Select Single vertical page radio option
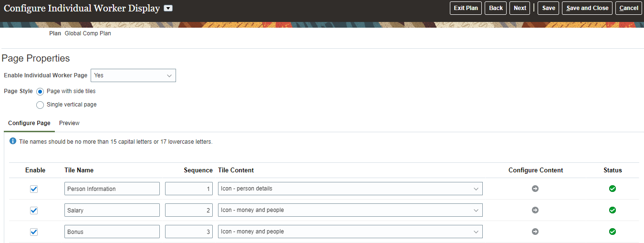 [x=40, y=105]
